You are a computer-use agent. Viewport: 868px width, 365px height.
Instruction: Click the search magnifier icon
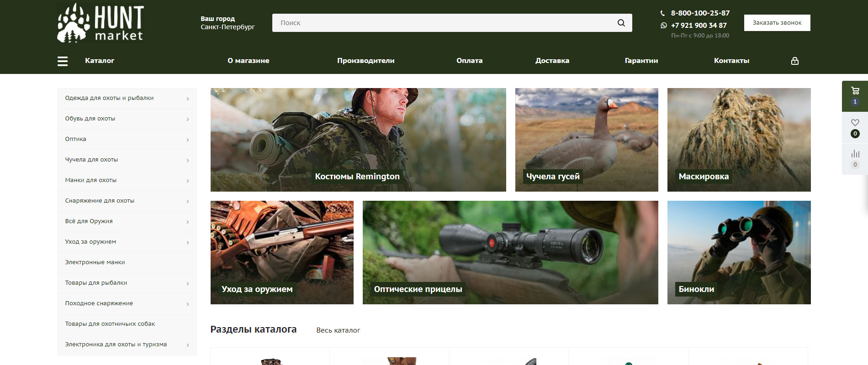(621, 23)
